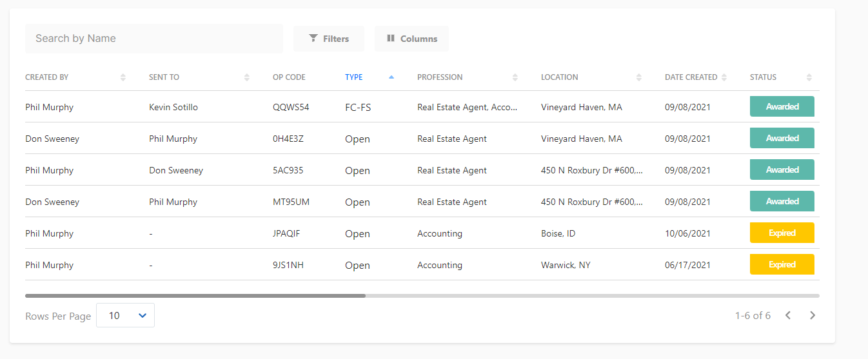Click the OP Code column header
This screenshot has width=868, height=359.
tap(289, 77)
